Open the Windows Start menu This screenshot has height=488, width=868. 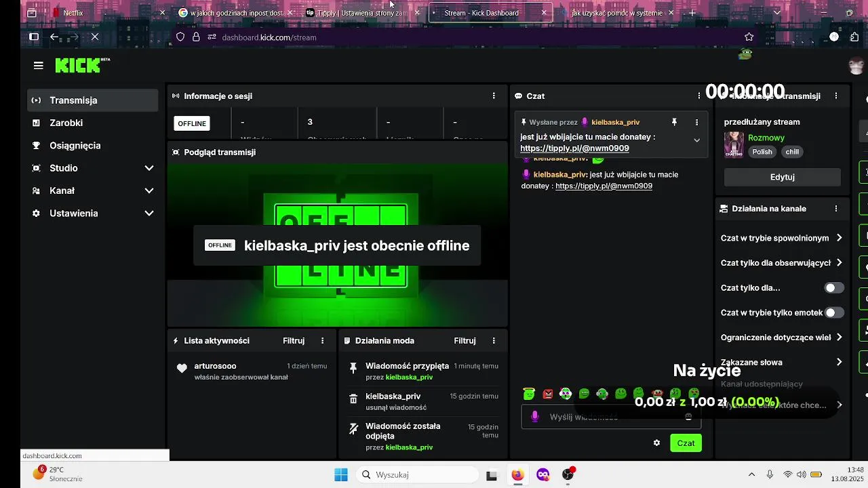click(x=341, y=474)
